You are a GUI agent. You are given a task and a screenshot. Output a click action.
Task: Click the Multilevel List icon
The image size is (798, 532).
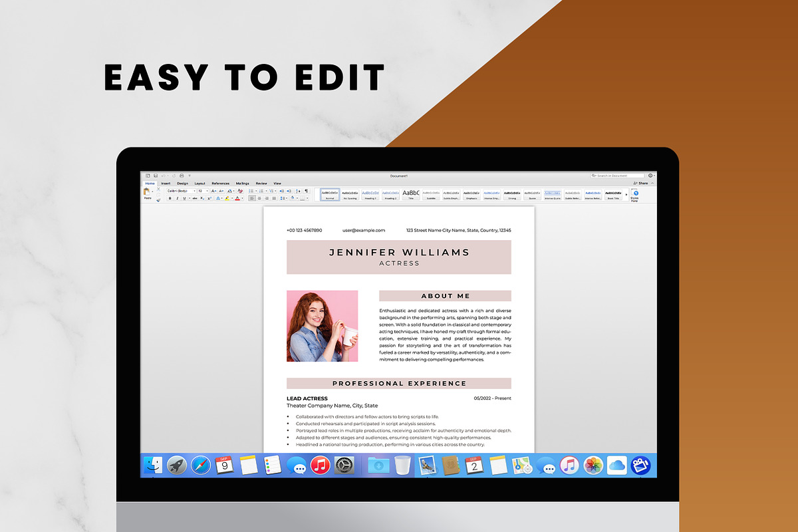tap(271, 191)
